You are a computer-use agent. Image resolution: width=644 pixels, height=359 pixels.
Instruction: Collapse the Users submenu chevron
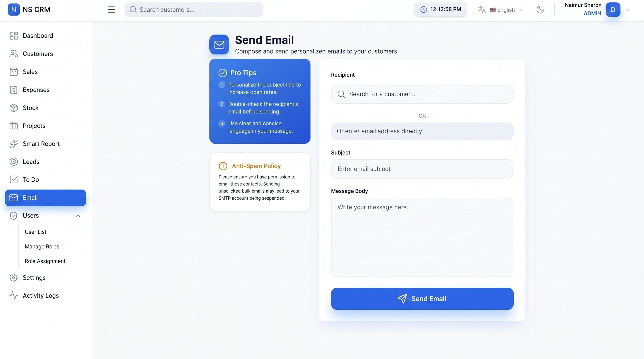tap(78, 216)
